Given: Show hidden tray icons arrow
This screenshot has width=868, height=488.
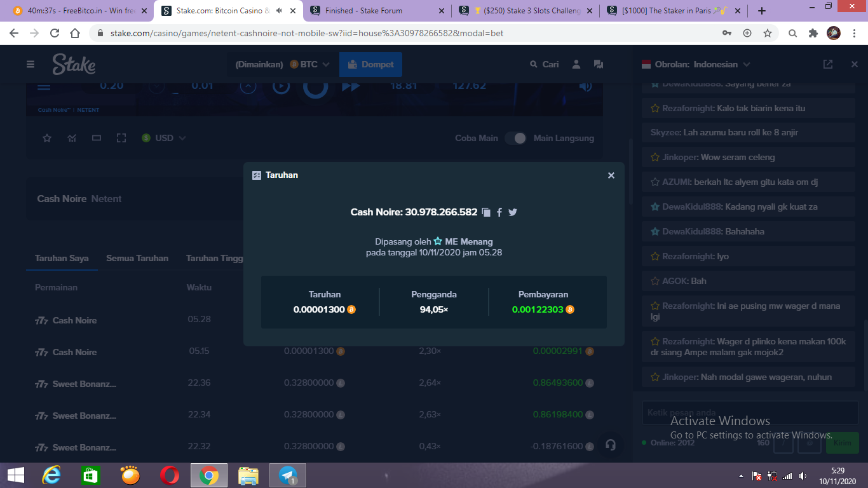Looking at the screenshot, I should coord(741,476).
